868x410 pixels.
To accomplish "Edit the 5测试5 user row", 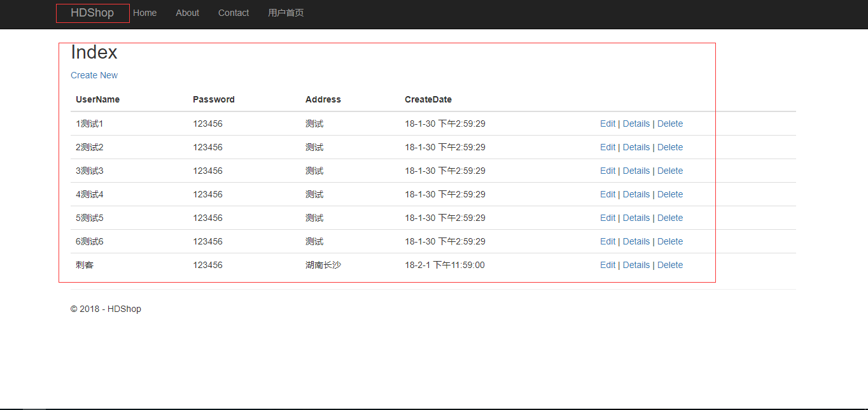I will [x=608, y=218].
